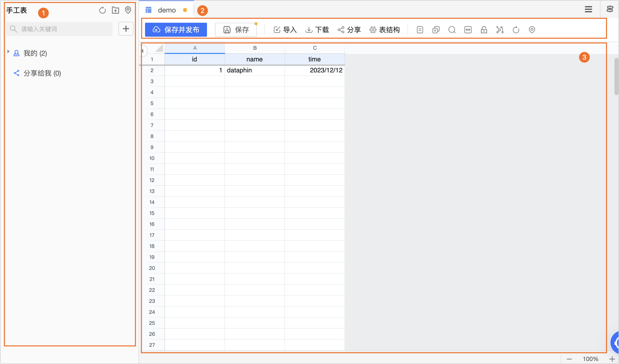Click the document log icon in toolbar
619x364 pixels.
[x=420, y=30]
